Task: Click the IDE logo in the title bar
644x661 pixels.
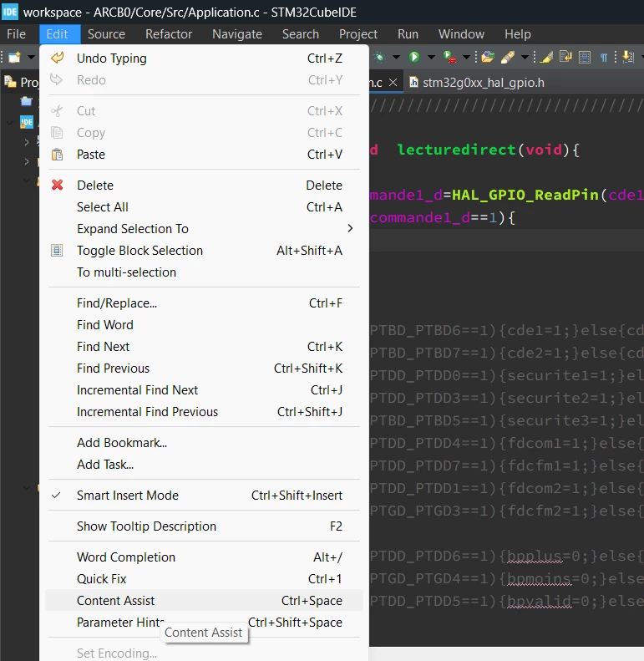Action: click(x=10, y=12)
